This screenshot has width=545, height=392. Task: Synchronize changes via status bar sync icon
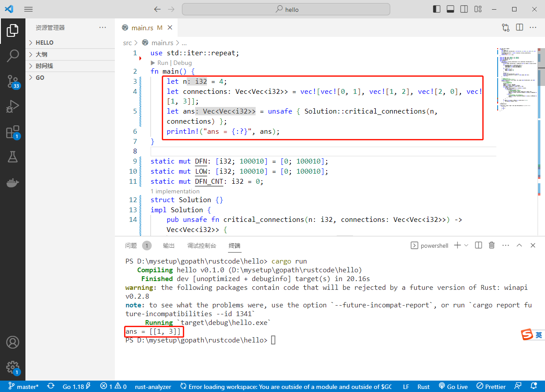[x=51, y=386]
